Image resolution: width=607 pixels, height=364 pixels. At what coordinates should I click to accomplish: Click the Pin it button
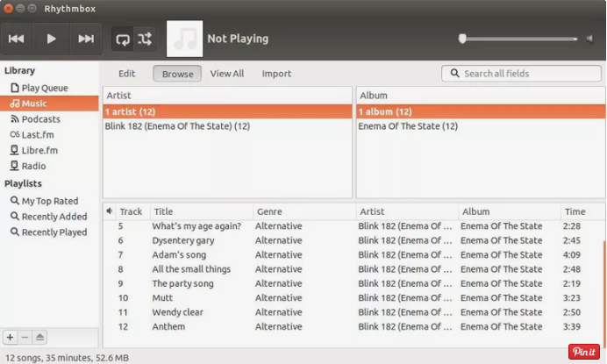pyautogui.click(x=584, y=352)
